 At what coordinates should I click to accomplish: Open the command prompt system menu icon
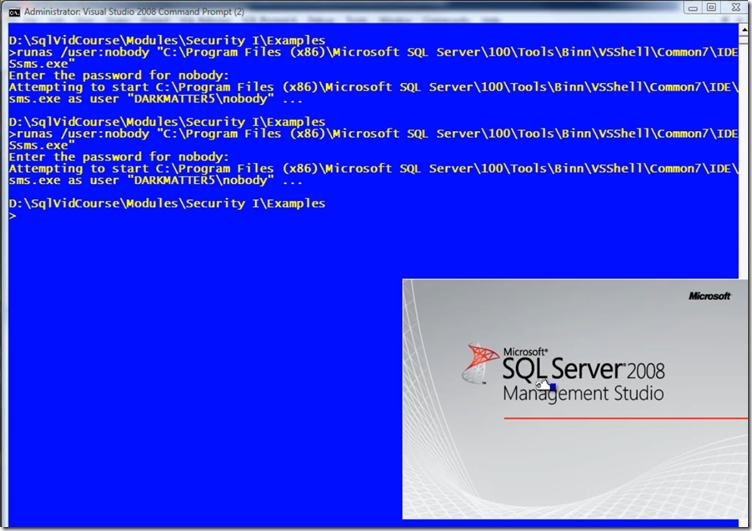click(x=14, y=12)
